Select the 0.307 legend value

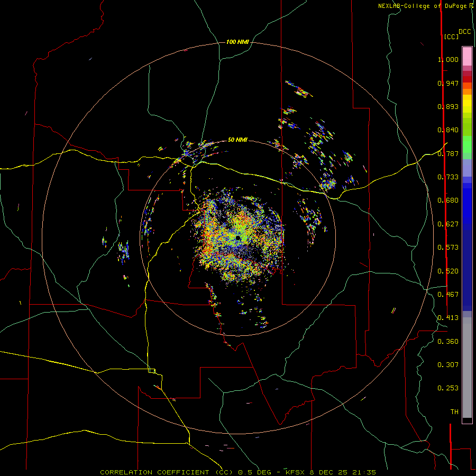pos(448,365)
